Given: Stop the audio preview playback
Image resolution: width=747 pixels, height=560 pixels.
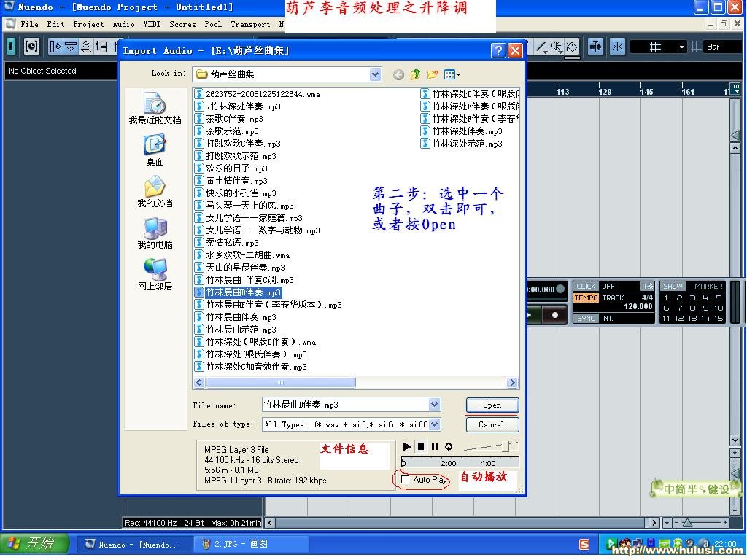Looking at the screenshot, I should click(421, 447).
